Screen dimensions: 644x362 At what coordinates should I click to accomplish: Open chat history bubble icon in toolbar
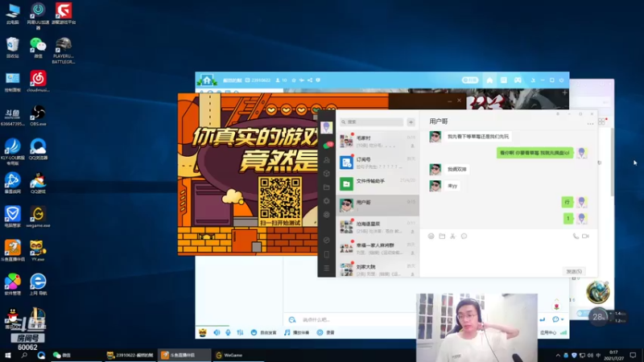[x=464, y=236]
